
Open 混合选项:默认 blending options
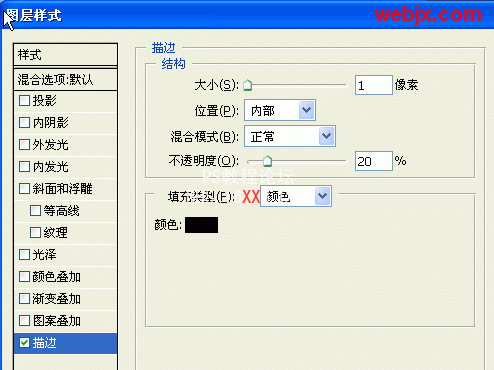[x=65, y=80]
